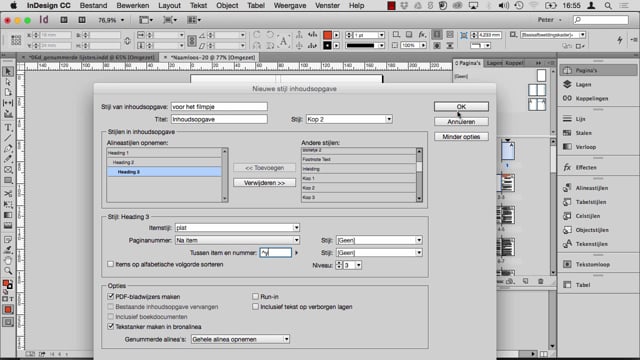Click the black stroke swatch in control bar
The width and height of the screenshot is (640, 360).
[327, 45]
